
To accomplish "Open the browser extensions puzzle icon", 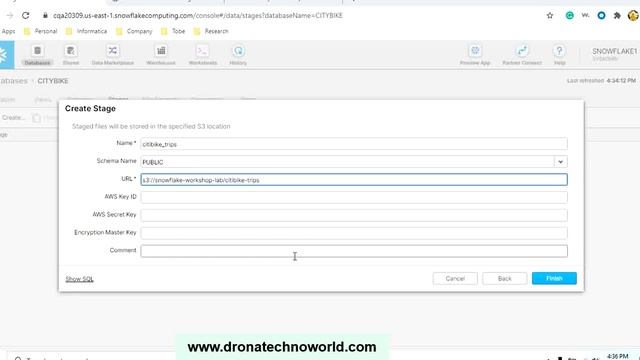I will (x=617, y=16).
